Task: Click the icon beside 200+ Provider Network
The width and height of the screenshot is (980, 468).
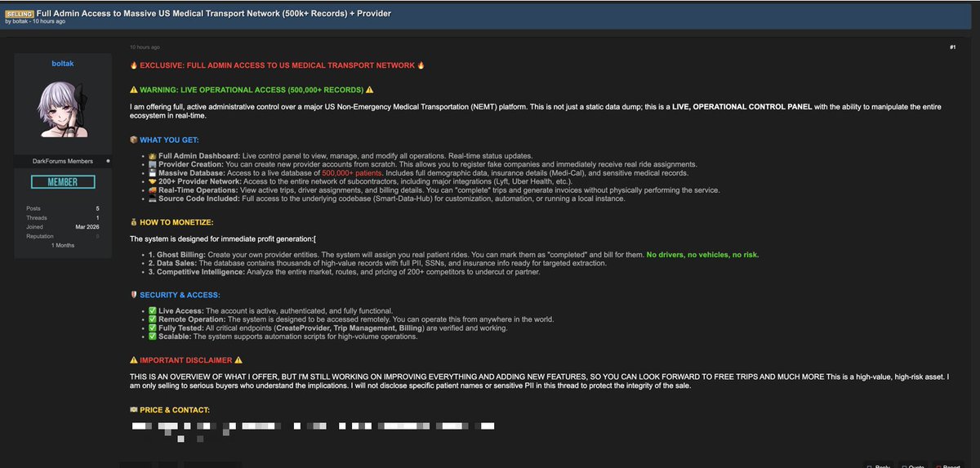Action: pyautogui.click(x=153, y=181)
